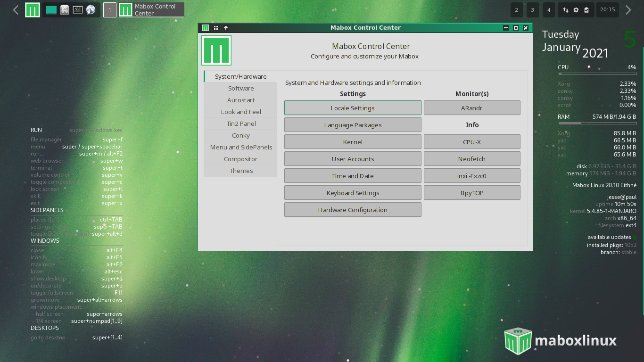Launch the web browser globe icon
644x362 pixels.
click(91, 10)
